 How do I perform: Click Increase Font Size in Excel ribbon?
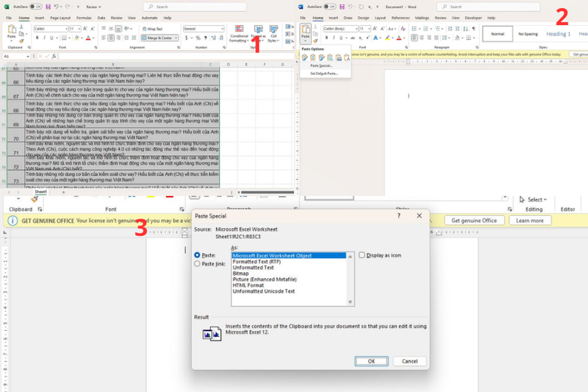(x=85, y=29)
